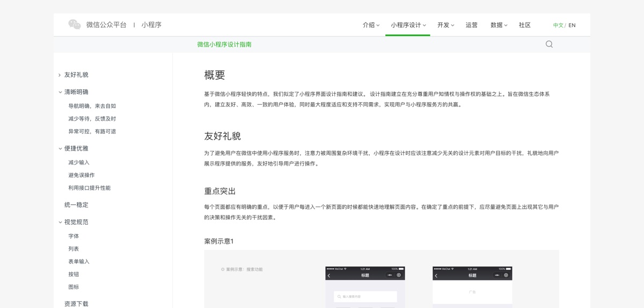This screenshot has height=308, width=644.
Task: Open the 数据 dropdown menu
Action: pyautogui.click(x=499, y=25)
